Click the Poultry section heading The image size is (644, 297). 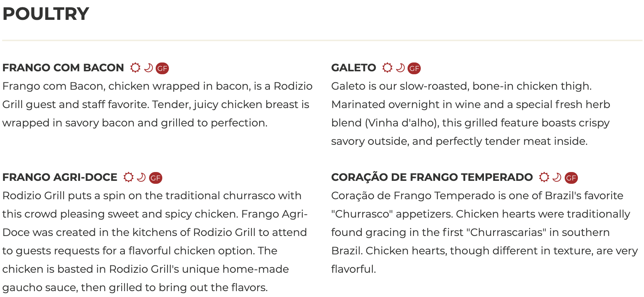(46, 14)
